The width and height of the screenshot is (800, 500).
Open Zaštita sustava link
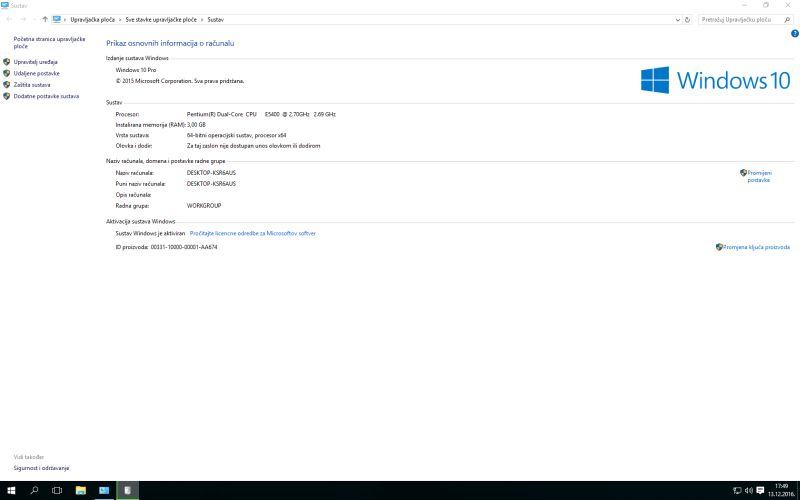pyautogui.click(x=32, y=85)
